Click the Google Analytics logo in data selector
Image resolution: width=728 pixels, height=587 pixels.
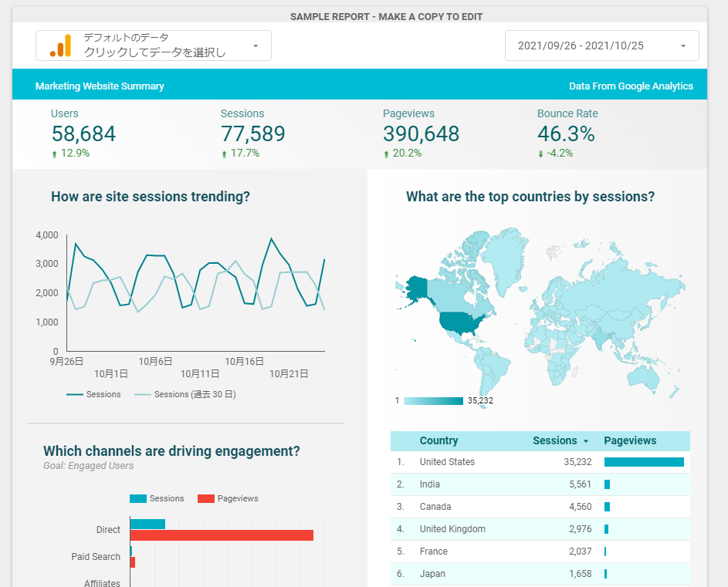click(60, 46)
